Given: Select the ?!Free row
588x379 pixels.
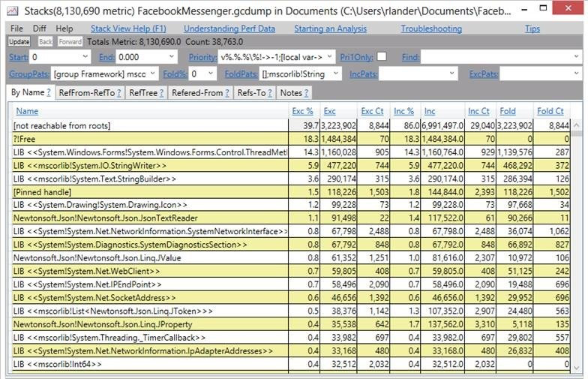Looking at the screenshot, I should [291, 139].
